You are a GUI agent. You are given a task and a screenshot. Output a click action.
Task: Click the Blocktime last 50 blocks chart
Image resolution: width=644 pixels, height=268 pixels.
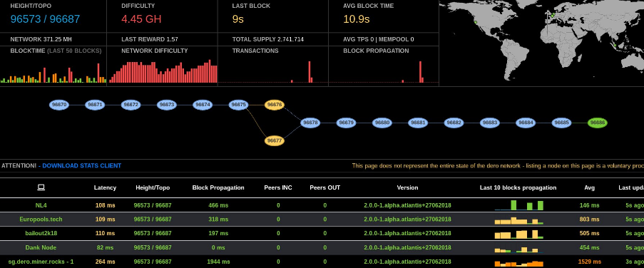point(53,73)
